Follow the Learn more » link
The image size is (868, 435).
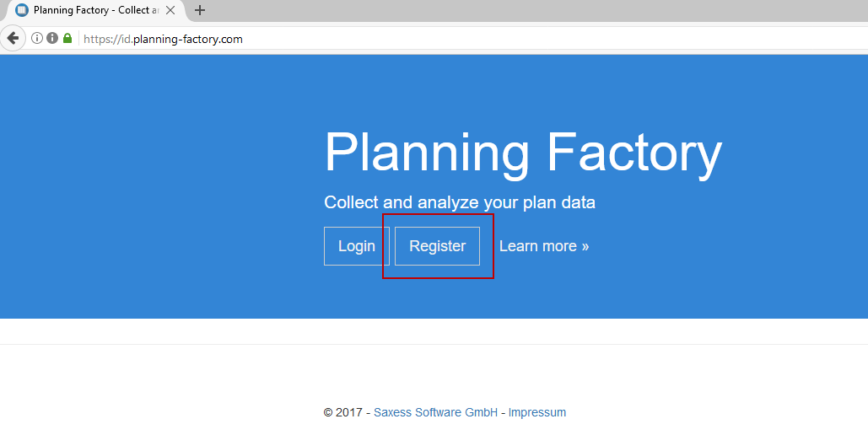[x=544, y=246]
